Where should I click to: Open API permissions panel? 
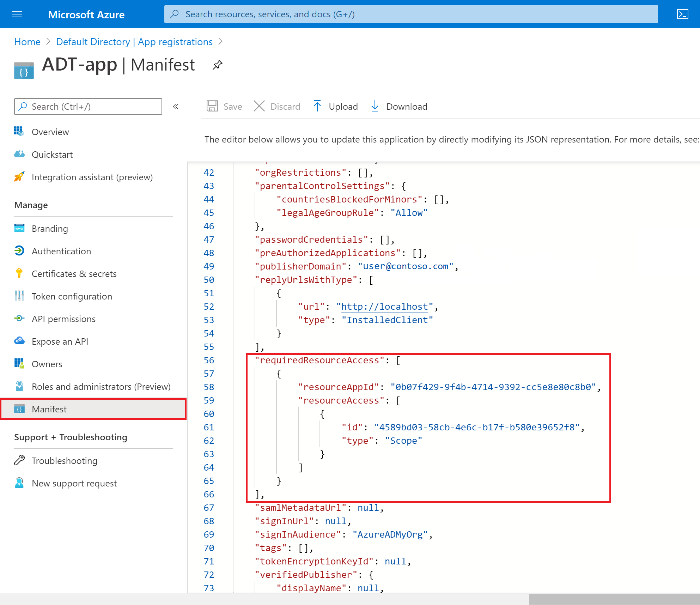pyautogui.click(x=64, y=319)
